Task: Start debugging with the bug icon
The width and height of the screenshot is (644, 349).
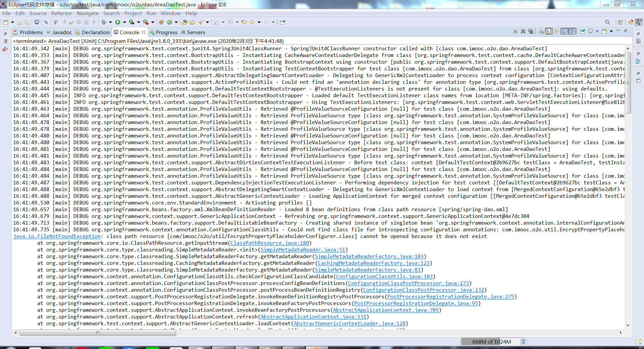Action: pyautogui.click(x=104, y=22)
